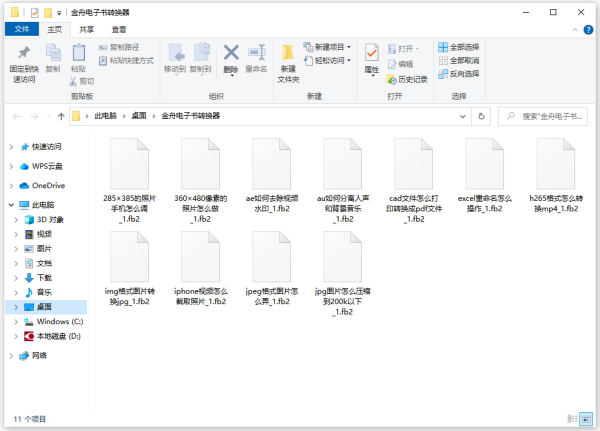Go up one folder level
Screen dimensions: 600x431
[x=61, y=116]
